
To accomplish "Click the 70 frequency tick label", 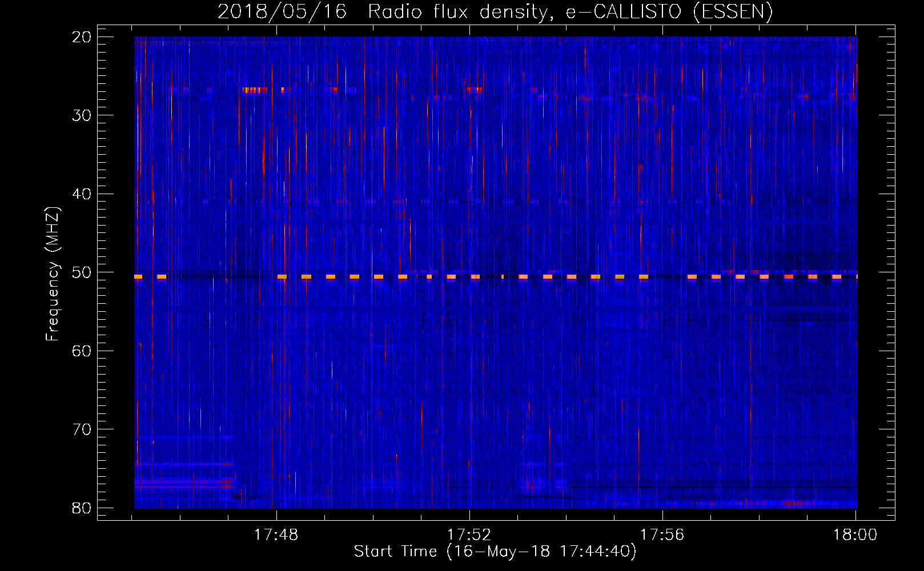I will click(x=82, y=429).
